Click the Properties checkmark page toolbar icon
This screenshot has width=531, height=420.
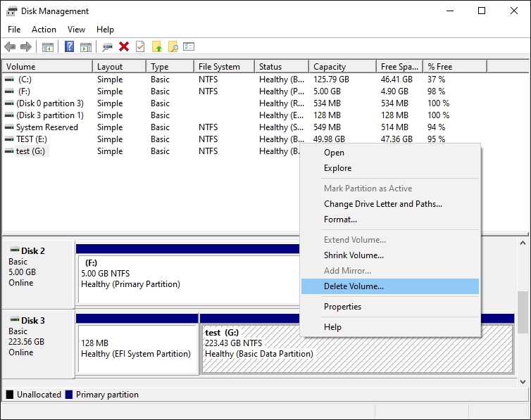(140, 47)
